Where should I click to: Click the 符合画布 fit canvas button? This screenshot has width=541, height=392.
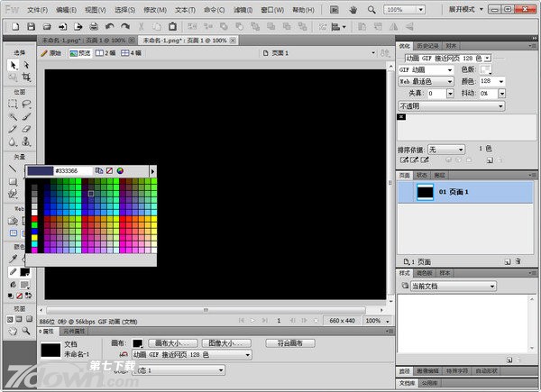290,343
